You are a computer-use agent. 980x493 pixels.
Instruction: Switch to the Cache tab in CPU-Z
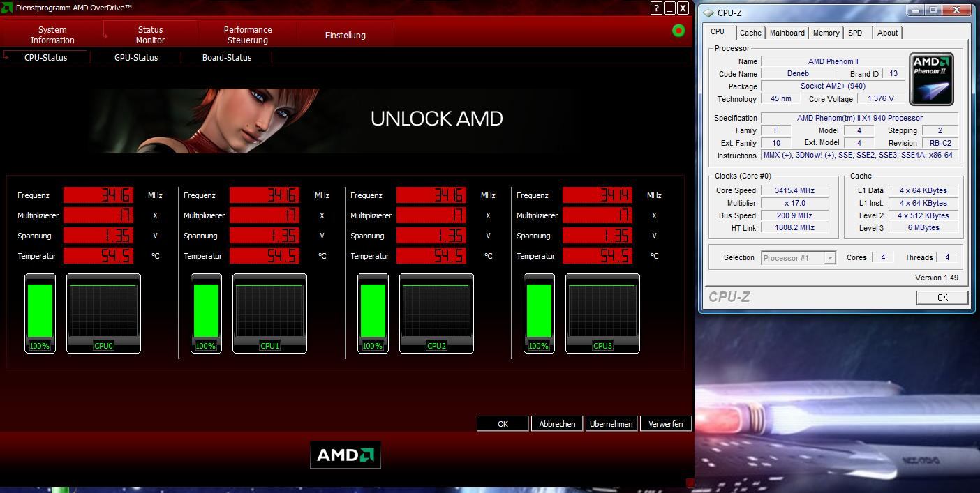(750, 33)
